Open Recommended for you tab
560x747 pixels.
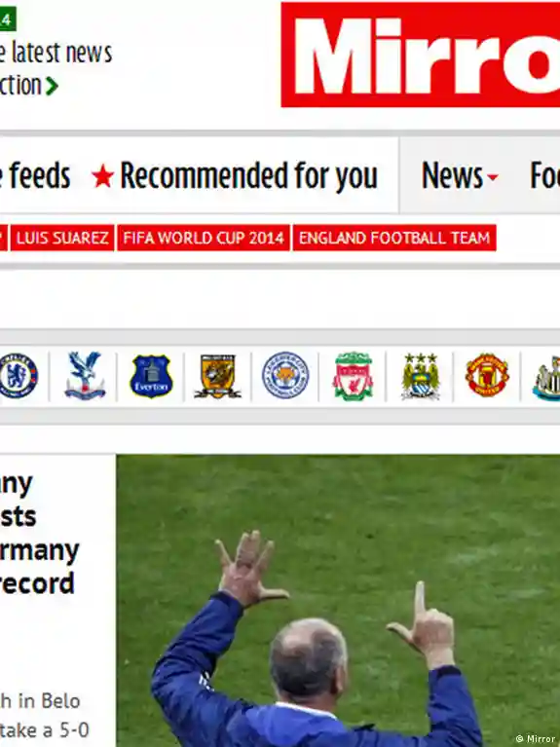pyautogui.click(x=248, y=176)
